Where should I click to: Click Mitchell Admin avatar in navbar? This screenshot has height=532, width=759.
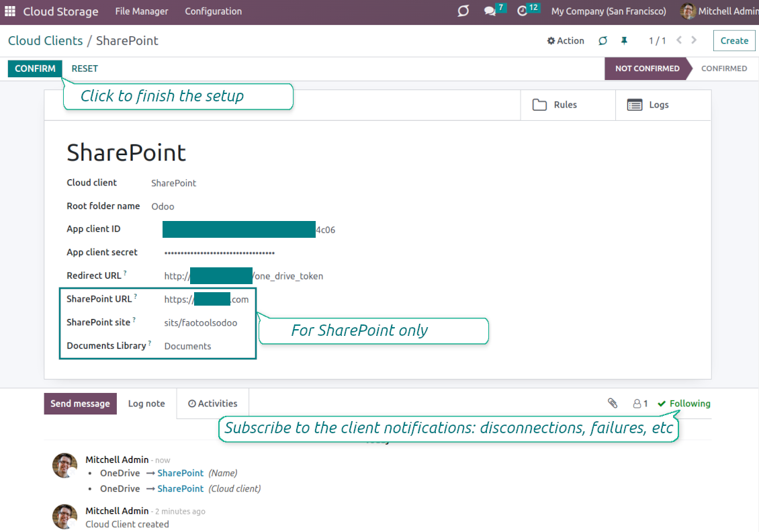pyautogui.click(x=687, y=11)
